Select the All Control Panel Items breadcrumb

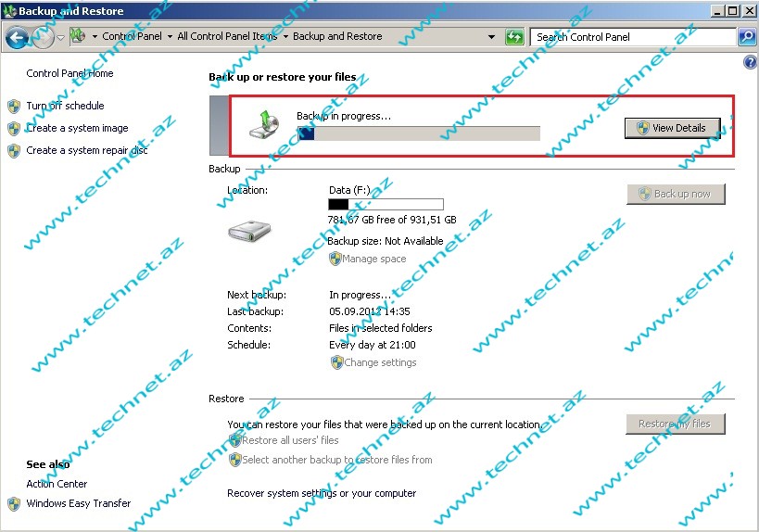[226, 37]
